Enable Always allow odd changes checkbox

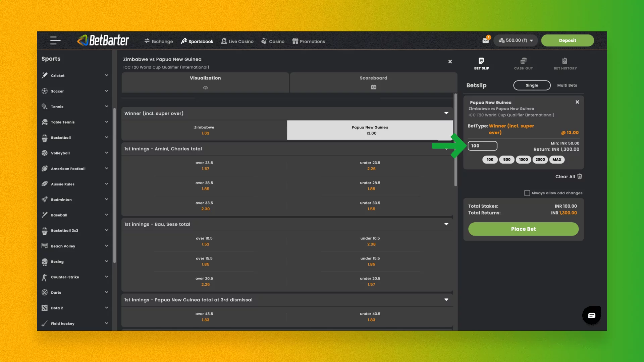[x=527, y=193]
